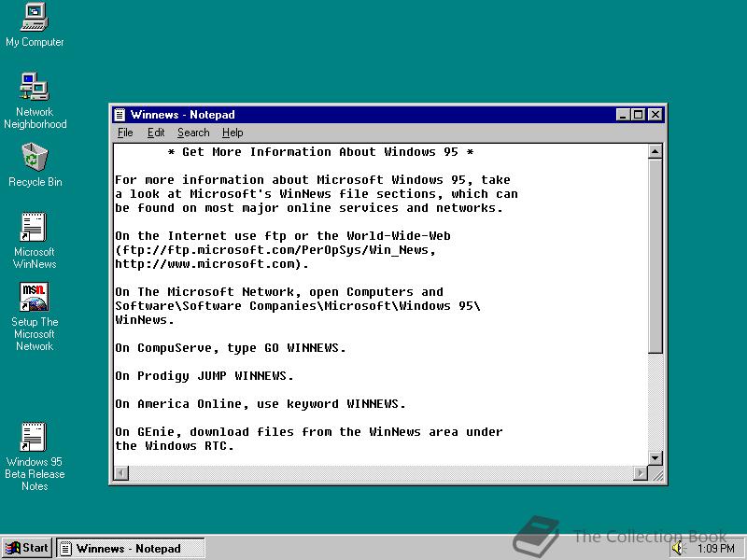747x560 pixels.
Task: Click the Notepad icon in title bar
Action: [120, 115]
